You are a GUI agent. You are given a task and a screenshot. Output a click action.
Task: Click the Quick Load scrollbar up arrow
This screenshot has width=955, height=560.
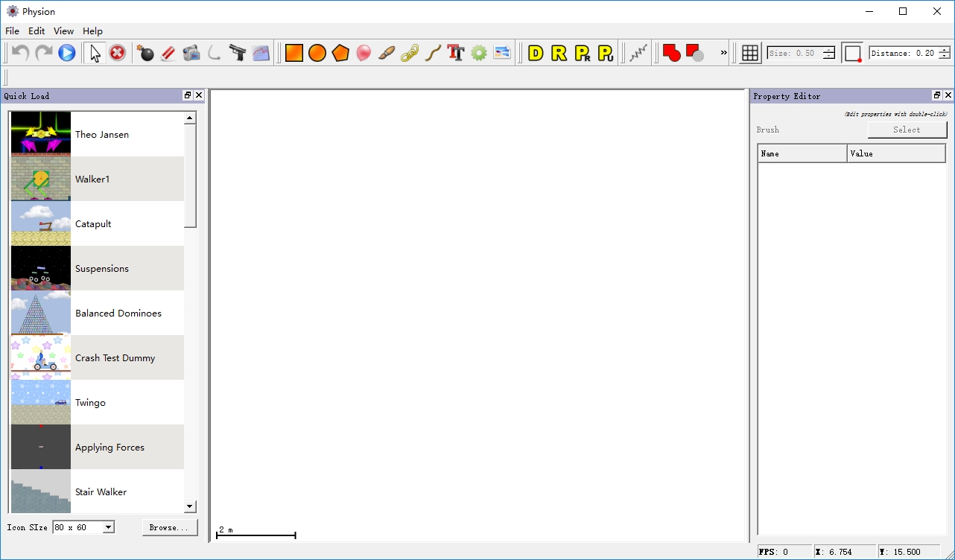pos(190,118)
